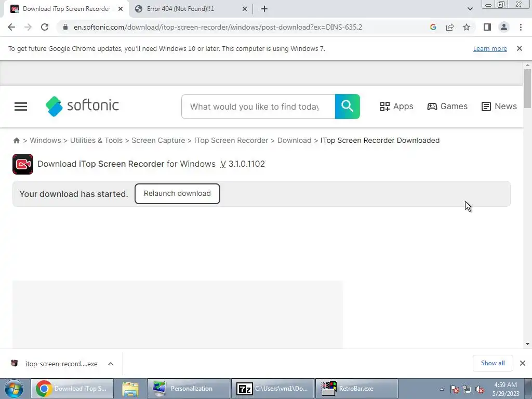Viewport: 532px width, 399px height.
Task: Share this page via share icon
Action: coord(450,27)
